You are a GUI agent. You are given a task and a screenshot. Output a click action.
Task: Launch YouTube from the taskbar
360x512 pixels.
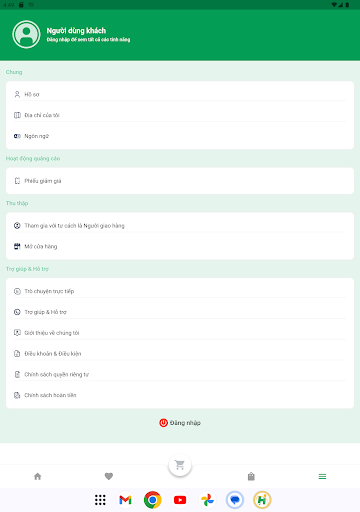point(180,500)
